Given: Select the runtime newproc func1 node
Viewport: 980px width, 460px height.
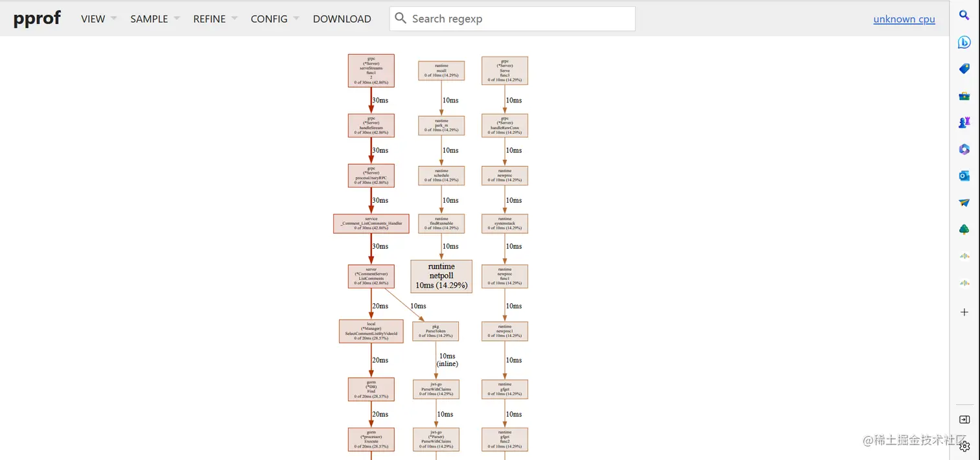Looking at the screenshot, I should coord(505,277).
